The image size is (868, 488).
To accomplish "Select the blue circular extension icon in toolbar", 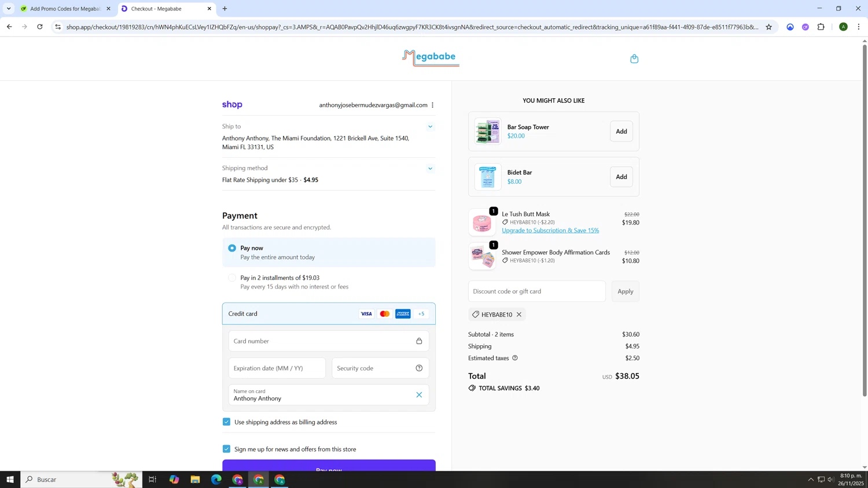I will click(x=790, y=27).
